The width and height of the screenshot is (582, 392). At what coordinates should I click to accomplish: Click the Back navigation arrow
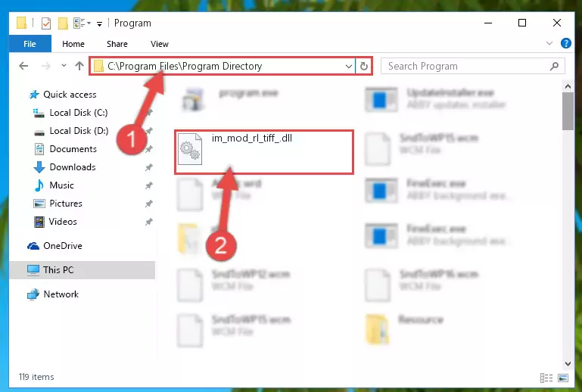pos(23,66)
